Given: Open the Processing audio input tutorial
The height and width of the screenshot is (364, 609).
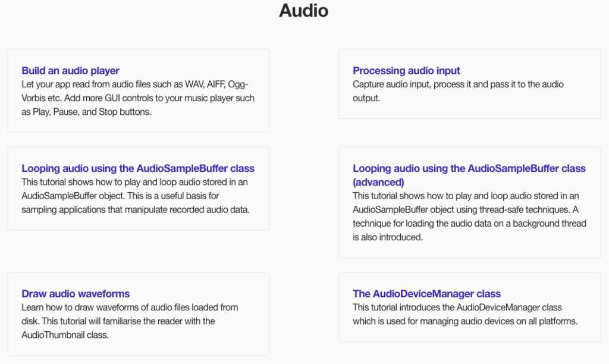Looking at the screenshot, I should tap(406, 71).
